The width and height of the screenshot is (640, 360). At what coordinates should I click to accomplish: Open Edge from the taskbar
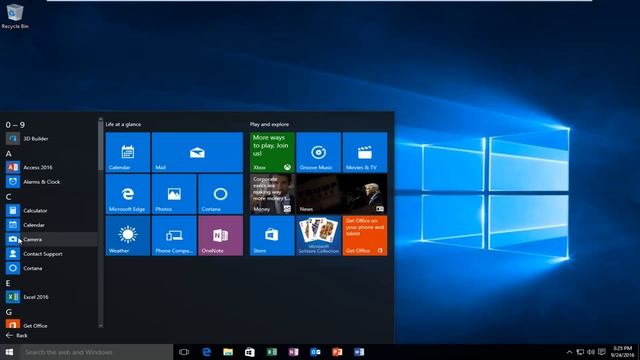click(207, 352)
